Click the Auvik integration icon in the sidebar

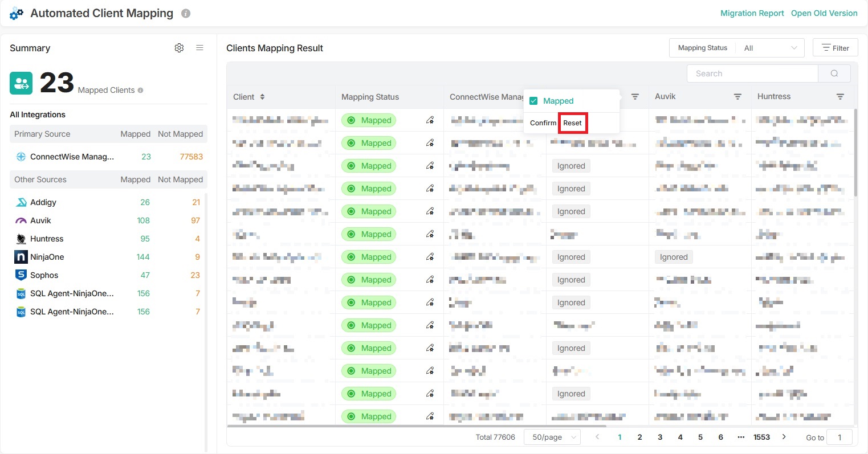pos(20,220)
